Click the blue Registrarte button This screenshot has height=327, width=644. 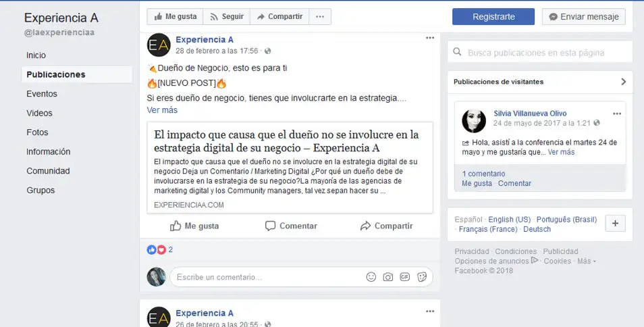point(493,17)
